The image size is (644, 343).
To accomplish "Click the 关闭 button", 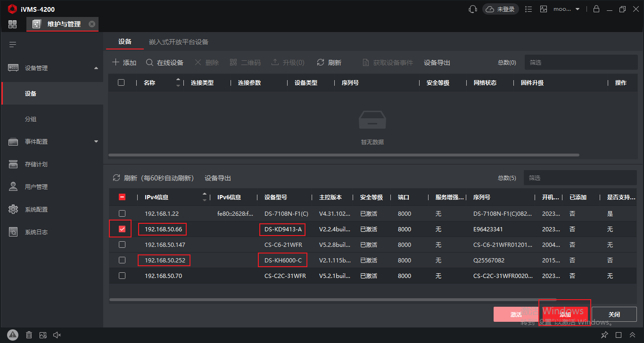I will click(x=614, y=314).
